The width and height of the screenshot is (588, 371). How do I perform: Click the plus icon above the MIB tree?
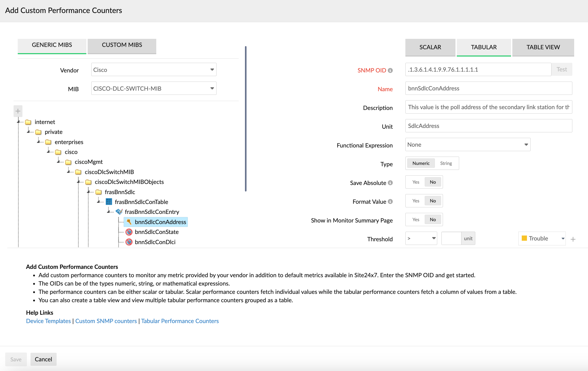pos(18,111)
